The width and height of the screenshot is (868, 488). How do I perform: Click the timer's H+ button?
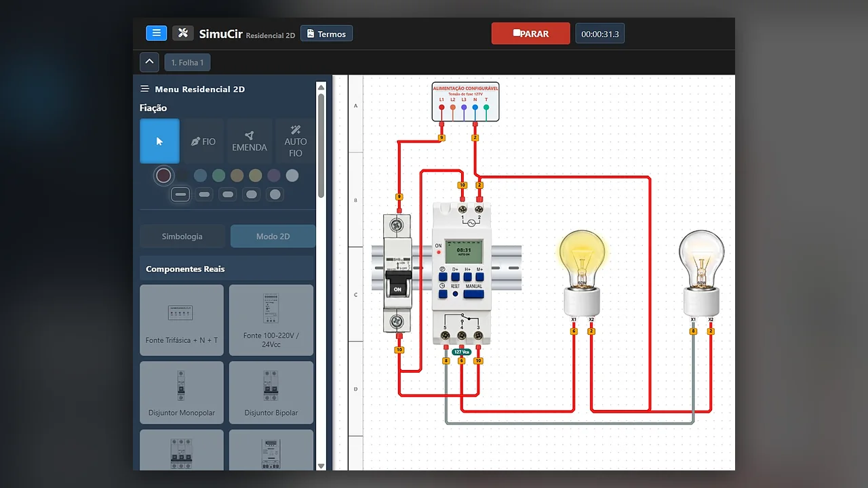(x=467, y=277)
